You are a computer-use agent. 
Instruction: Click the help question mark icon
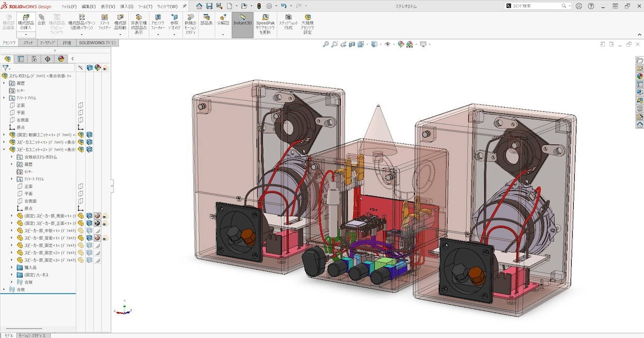click(x=591, y=6)
